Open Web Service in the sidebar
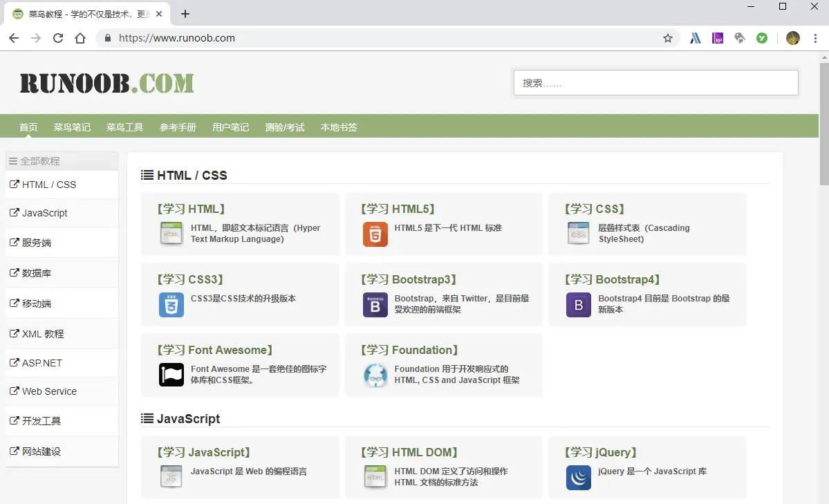Screen dimensions: 829x504 [62, 391]
